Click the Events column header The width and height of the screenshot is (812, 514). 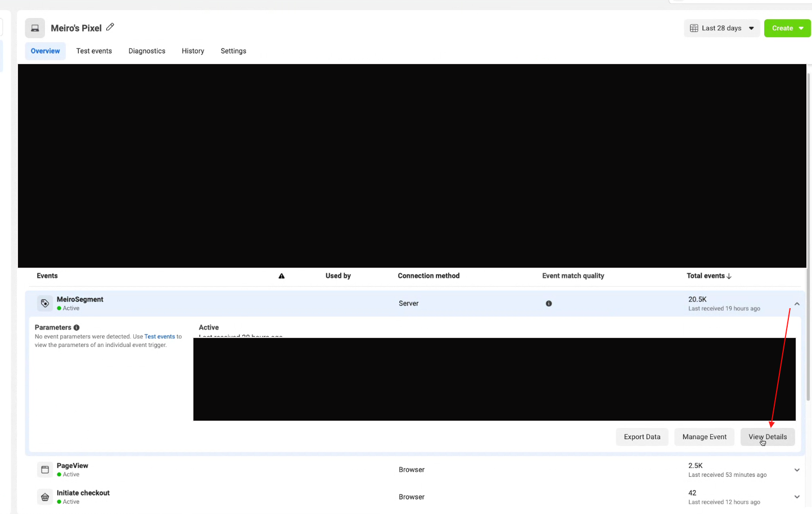[47, 276]
